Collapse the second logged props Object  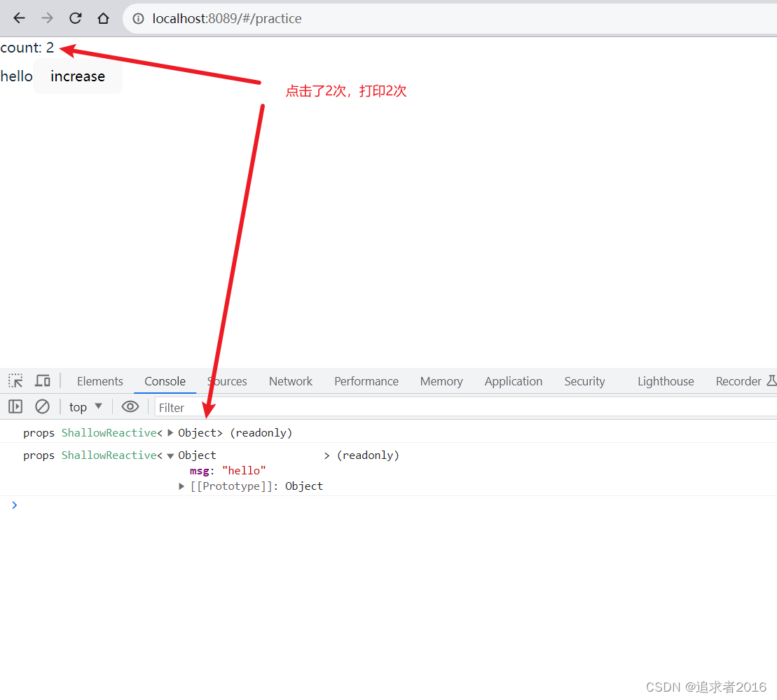point(170,455)
